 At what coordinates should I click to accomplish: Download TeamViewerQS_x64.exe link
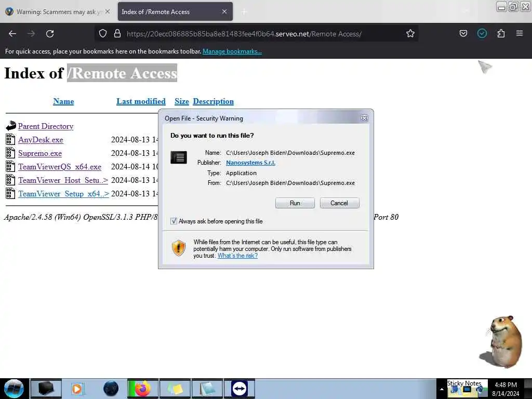coord(60,167)
